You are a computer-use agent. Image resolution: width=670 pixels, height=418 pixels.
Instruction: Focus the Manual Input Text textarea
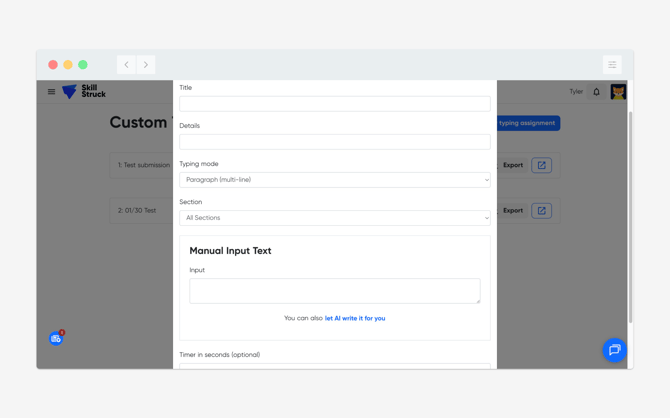(x=334, y=291)
